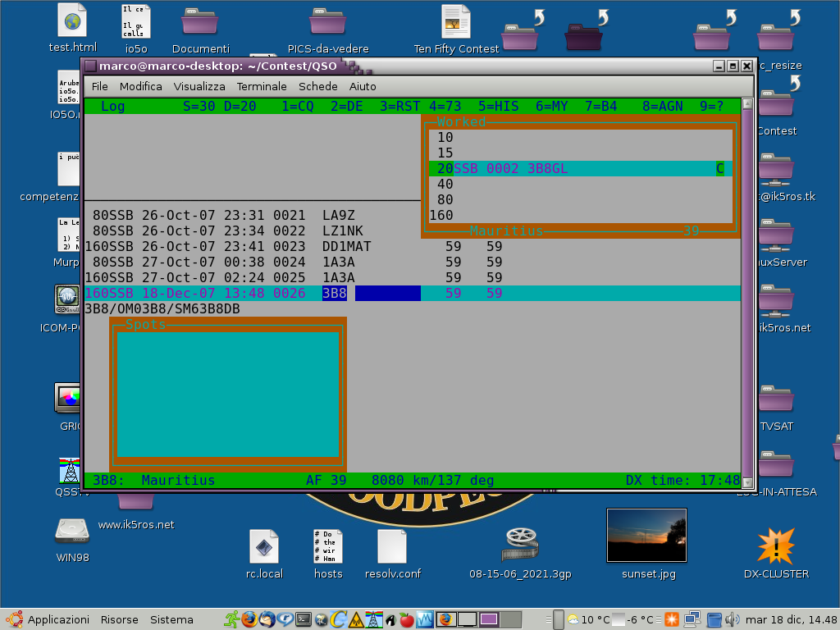Open the Terminale menu
This screenshot has width=840, height=630.
point(262,86)
